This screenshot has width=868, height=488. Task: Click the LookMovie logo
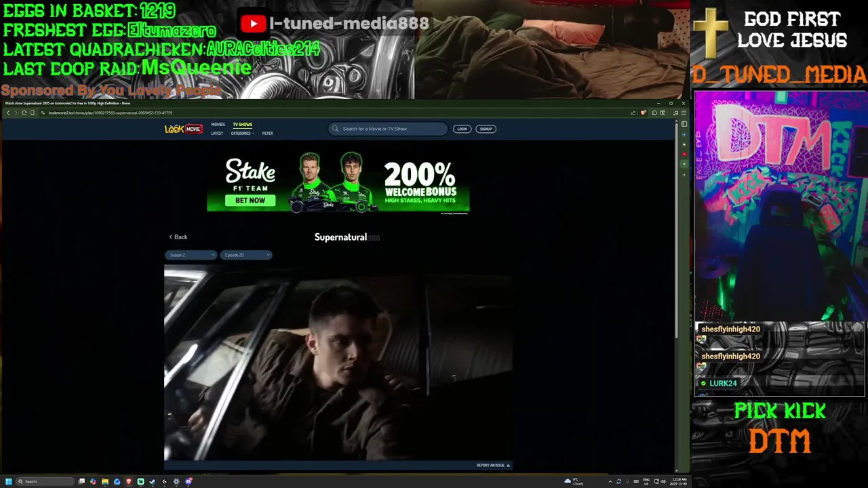[183, 129]
